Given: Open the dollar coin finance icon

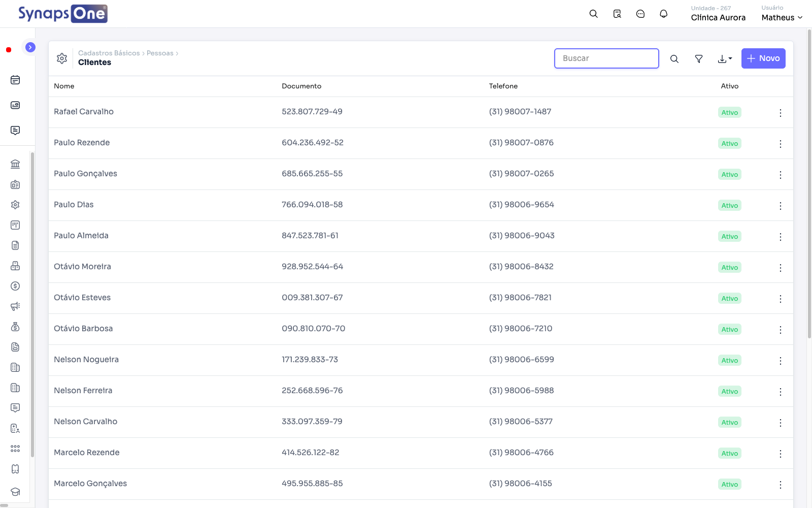Looking at the screenshot, I should tap(15, 286).
